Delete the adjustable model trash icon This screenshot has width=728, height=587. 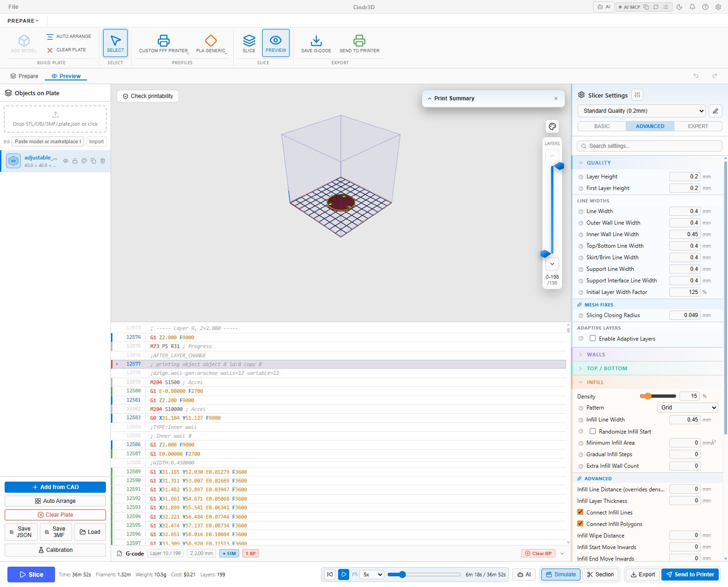[x=103, y=161]
